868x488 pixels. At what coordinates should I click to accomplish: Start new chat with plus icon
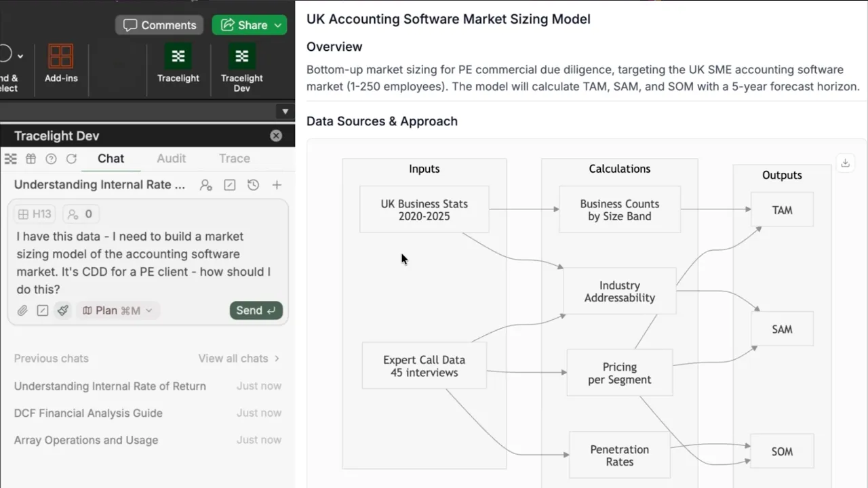point(277,185)
